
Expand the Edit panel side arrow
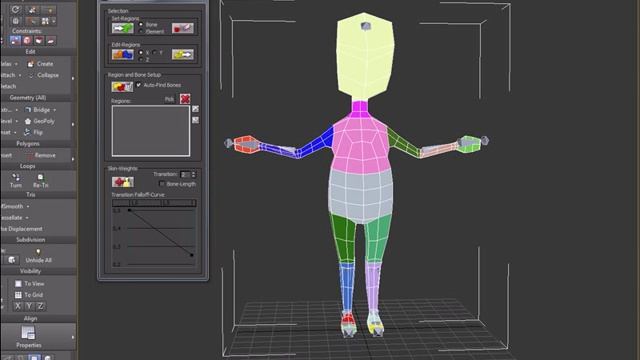[73, 78]
